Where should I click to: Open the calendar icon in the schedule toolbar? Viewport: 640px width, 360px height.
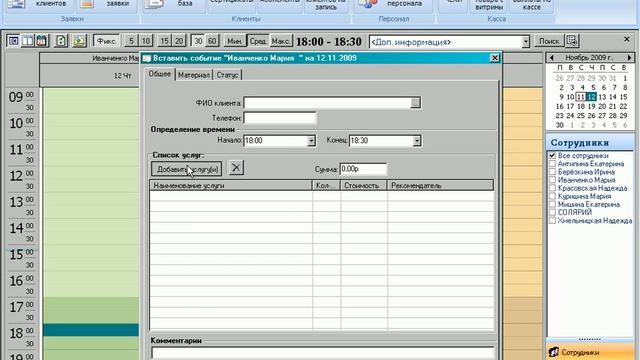42,41
